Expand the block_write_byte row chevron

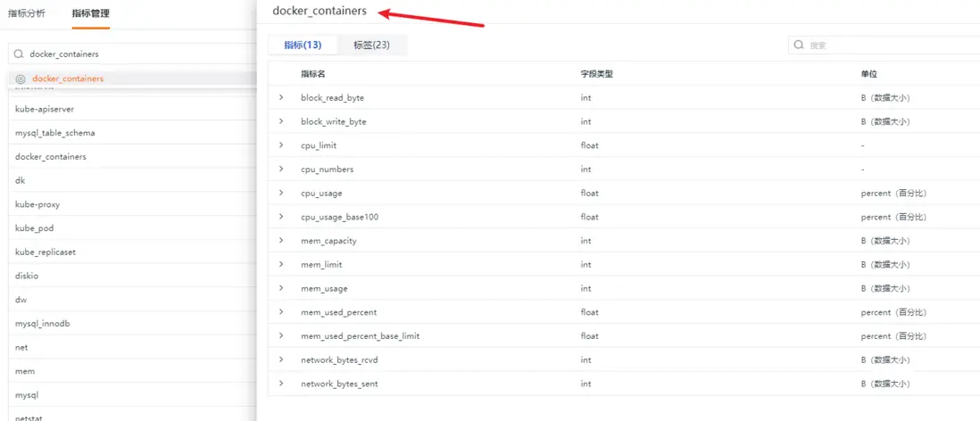(x=281, y=121)
